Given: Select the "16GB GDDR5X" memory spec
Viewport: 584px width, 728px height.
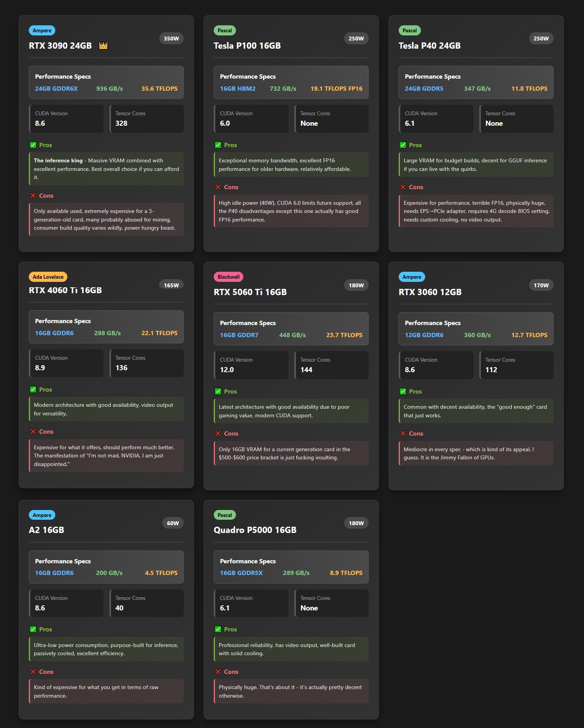Looking at the screenshot, I should coord(241,573).
